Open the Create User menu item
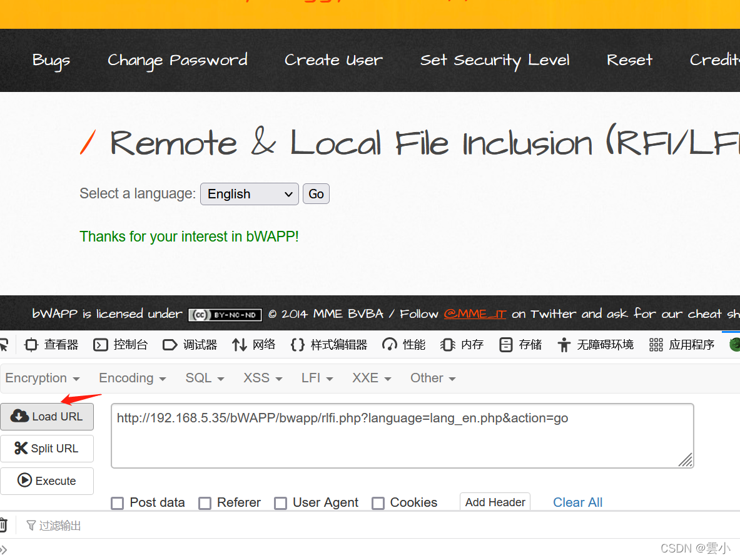Screen dimensions: 740x560 [333, 61]
